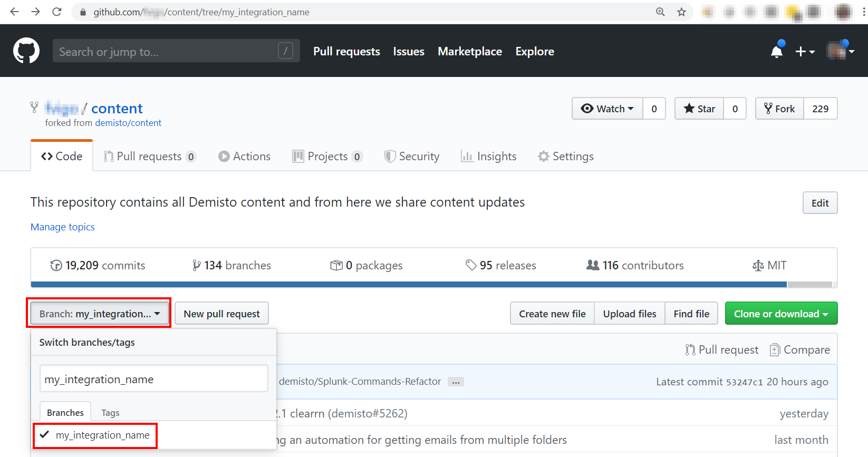Open the notifications bell
The height and width of the screenshot is (457, 868).
point(776,51)
